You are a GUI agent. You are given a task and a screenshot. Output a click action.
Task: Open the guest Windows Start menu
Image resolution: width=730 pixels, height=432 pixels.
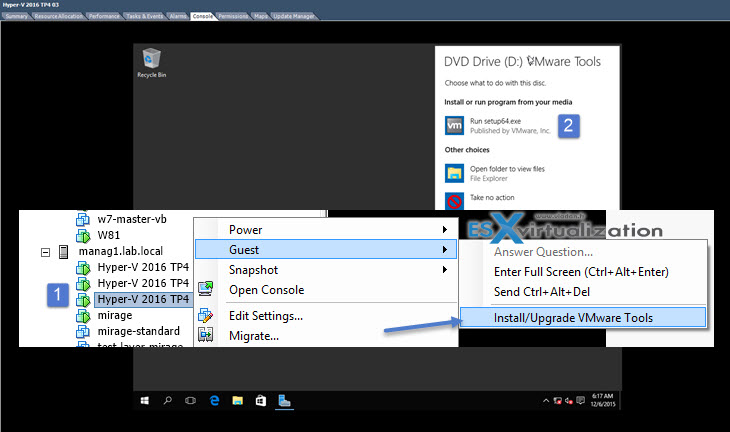(145, 400)
